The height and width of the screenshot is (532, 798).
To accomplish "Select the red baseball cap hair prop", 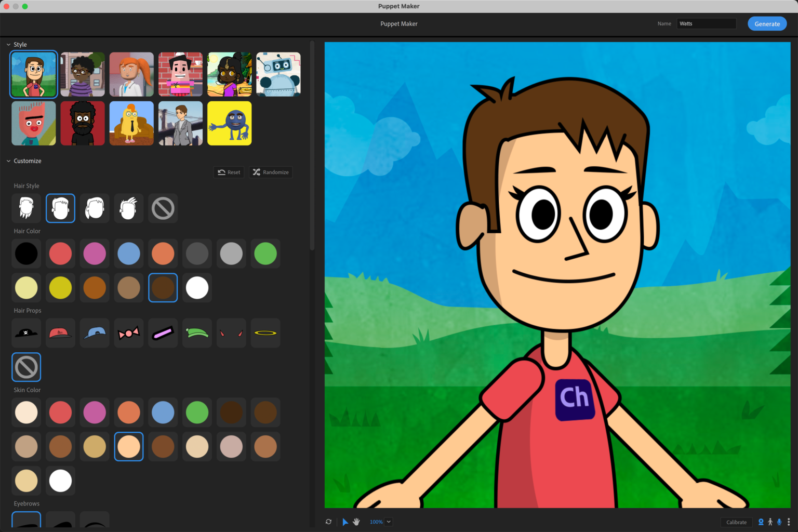I will (60, 333).
